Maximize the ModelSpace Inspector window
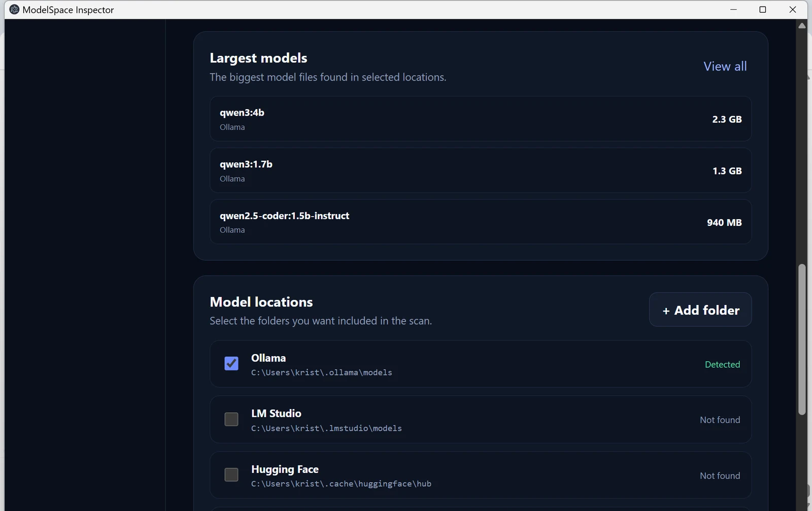 762,10
